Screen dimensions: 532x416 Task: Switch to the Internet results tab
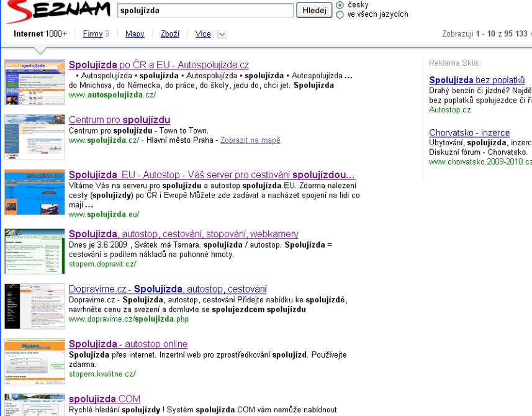[40, 34]
